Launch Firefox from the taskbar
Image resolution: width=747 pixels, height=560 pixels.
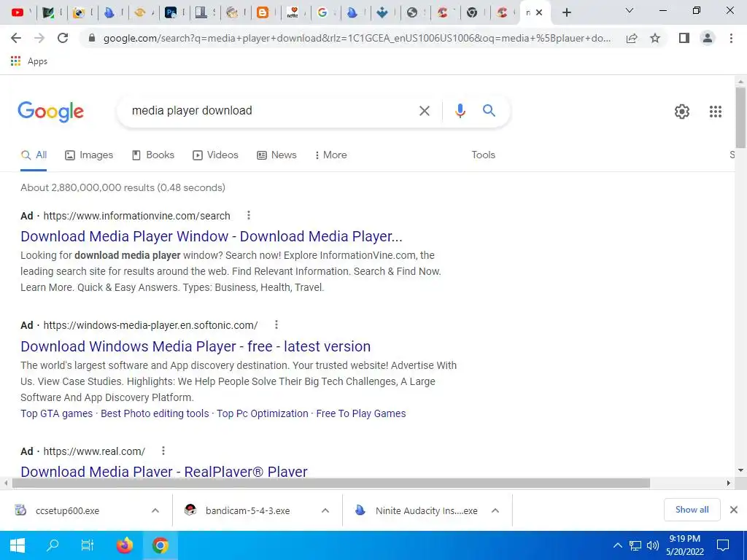click(x=125, y=545)
